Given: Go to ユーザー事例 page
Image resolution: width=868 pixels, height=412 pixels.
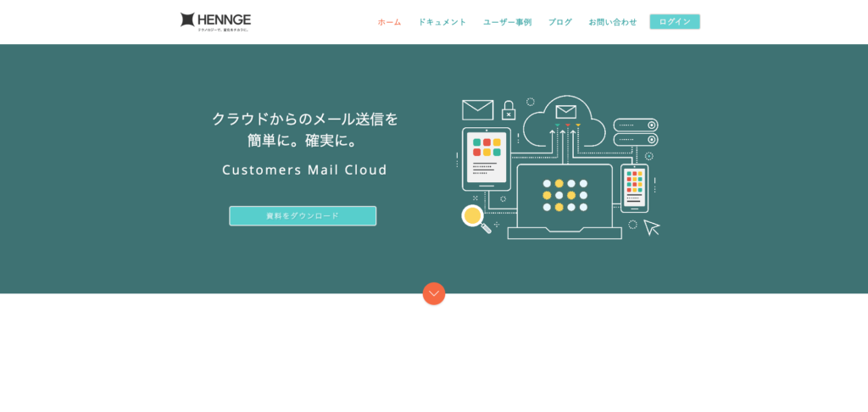Looking at the screenshot, I should [507, 22].
